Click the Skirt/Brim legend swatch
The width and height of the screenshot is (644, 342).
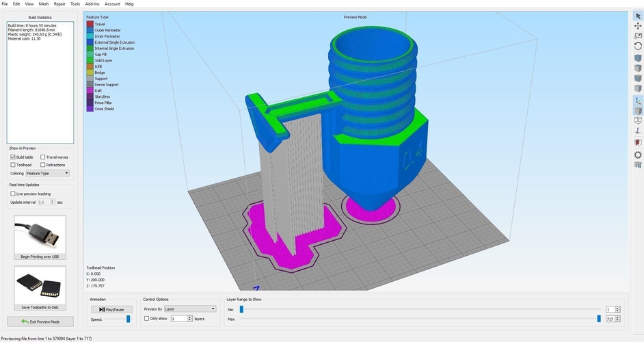90,96
